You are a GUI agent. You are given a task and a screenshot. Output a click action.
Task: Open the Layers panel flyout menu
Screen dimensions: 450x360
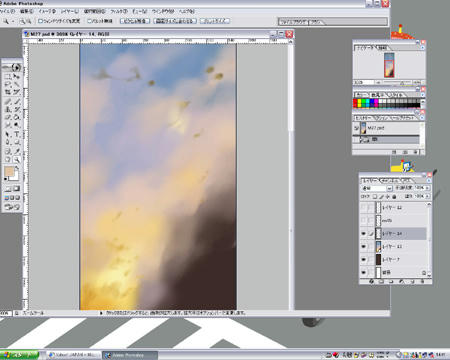click(429, 180)
